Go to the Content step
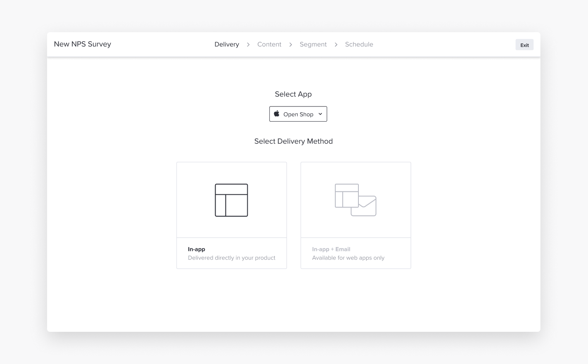Viewport: 588px width, 364px height. pyautogui.click(x=269, y=44)
